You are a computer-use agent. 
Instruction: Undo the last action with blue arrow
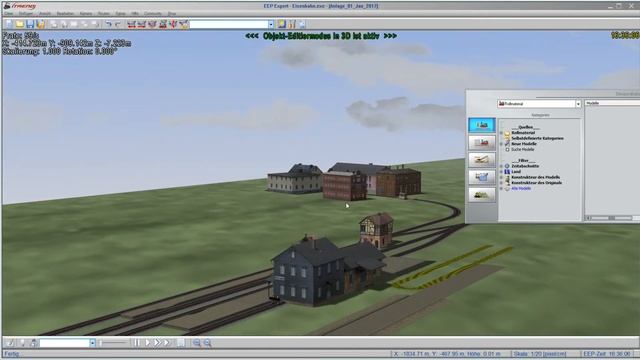coord(109,24)
